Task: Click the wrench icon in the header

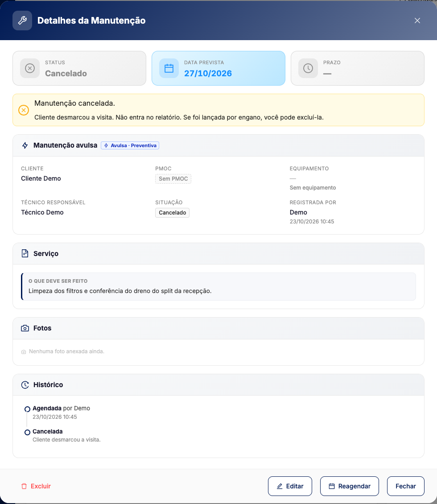Action: [22, 21]
